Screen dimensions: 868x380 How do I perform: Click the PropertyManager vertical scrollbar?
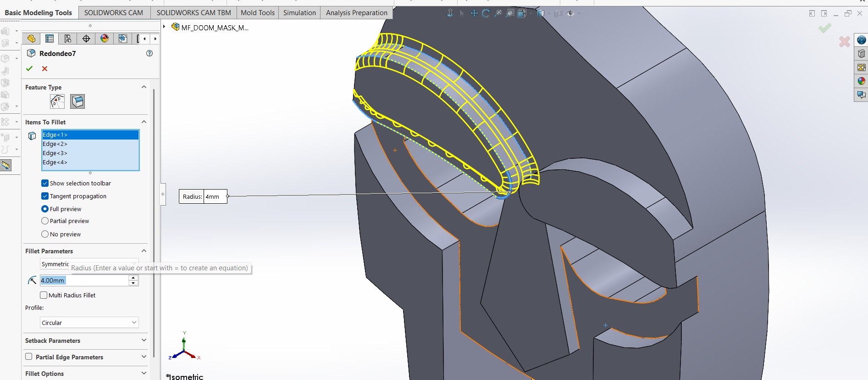(x=154, y=223)
